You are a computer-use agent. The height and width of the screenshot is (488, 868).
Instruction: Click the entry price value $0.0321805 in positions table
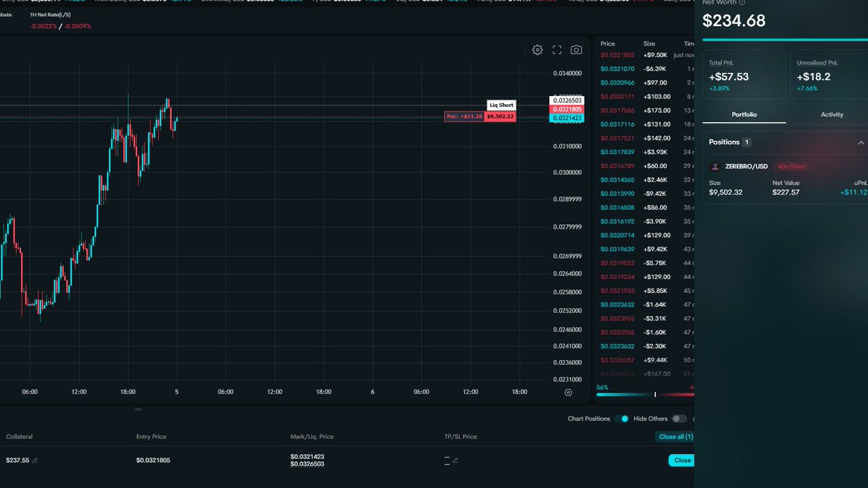click(x=153, y=461)
